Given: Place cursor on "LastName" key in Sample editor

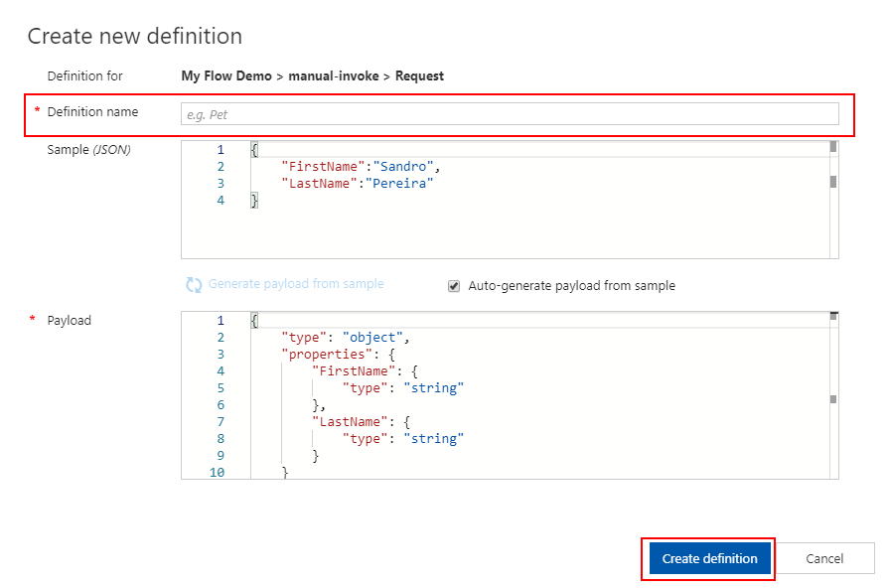Looking at the screenshot, I should click(318, 184).
